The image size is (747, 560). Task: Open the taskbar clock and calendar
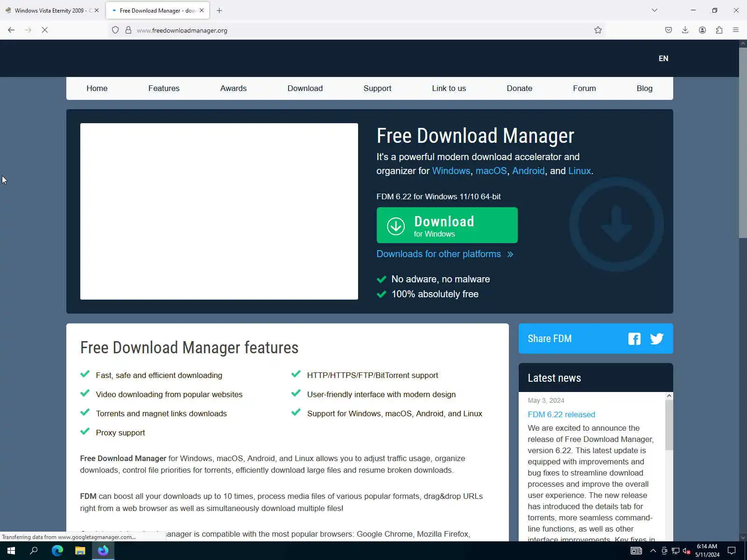707,551
